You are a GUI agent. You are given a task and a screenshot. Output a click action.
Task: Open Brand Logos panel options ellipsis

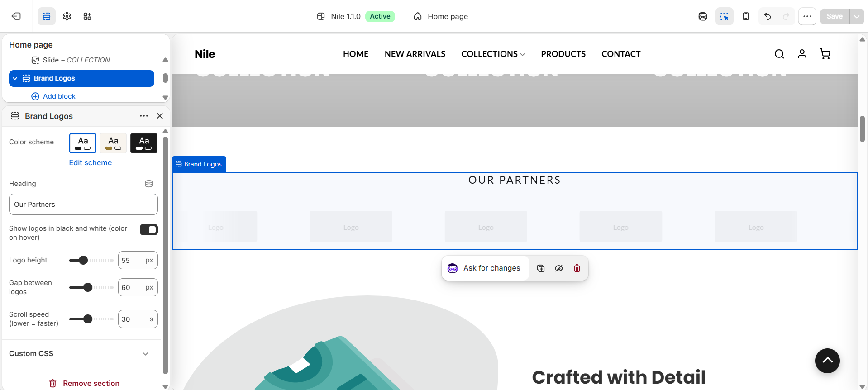pos(144,116)
